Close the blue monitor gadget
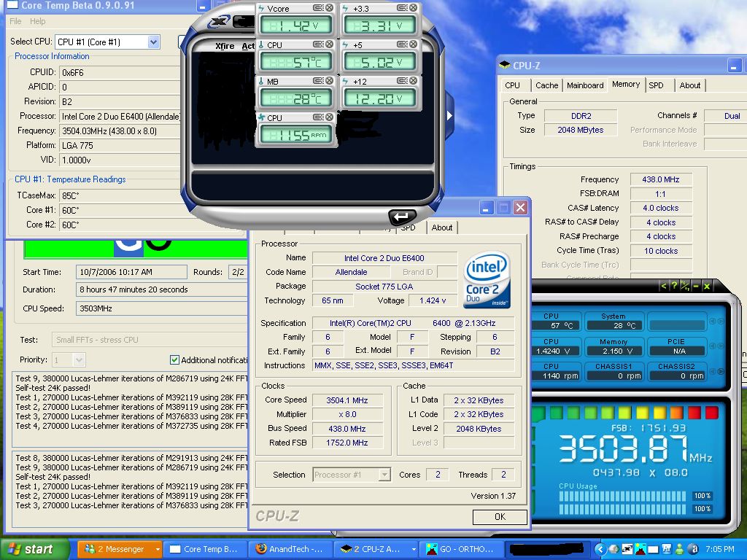 [707, 286]
